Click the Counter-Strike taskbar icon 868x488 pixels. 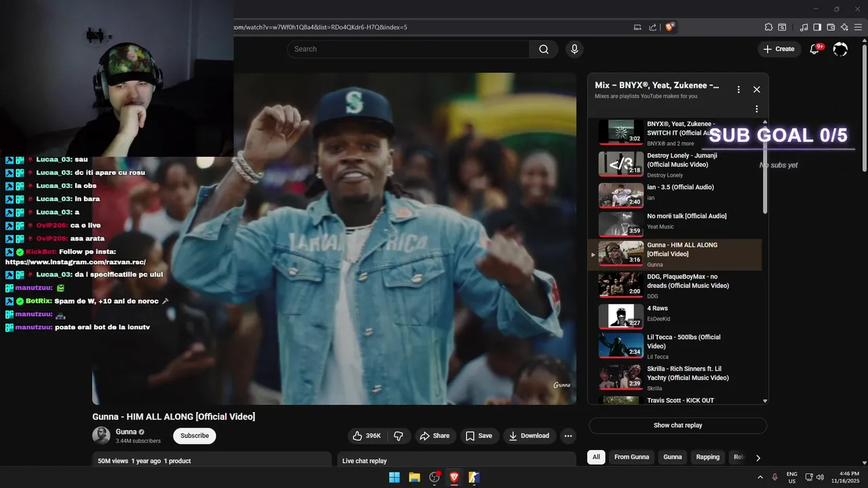tap(474, 477)
